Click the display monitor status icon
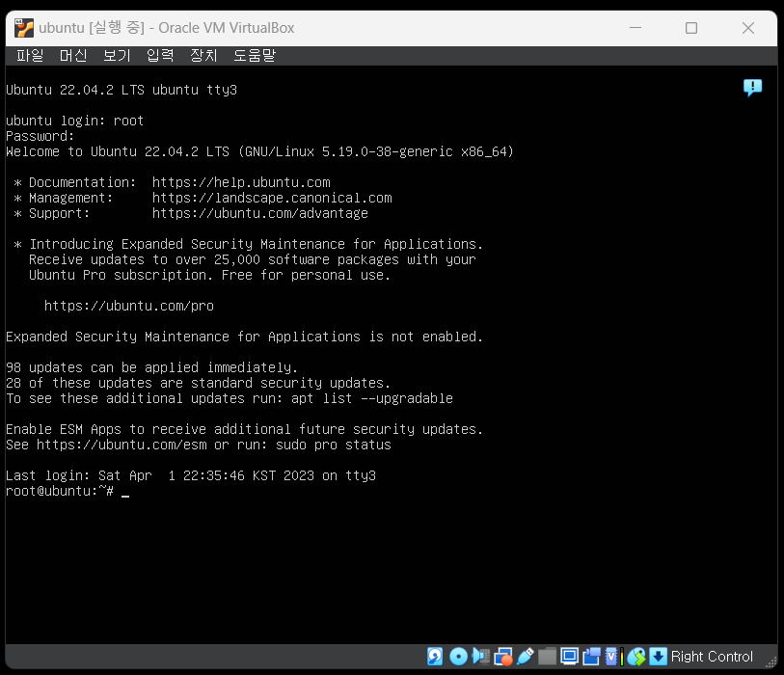The image size is (784, 675). point(570,657)
